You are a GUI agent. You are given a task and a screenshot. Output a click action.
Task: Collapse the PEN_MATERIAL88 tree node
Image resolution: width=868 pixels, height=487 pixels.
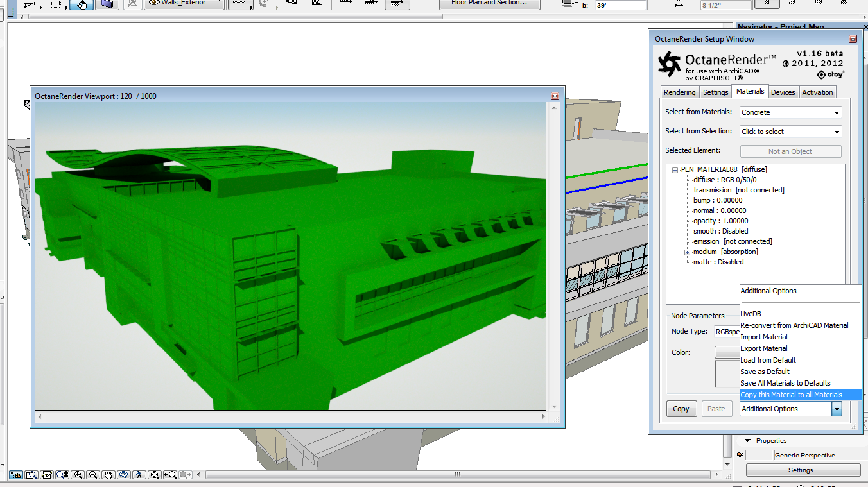[675, 170]
